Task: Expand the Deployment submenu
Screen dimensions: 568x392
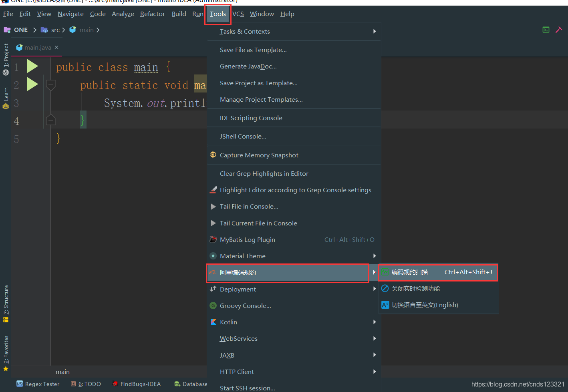Action: pos(294,289)
